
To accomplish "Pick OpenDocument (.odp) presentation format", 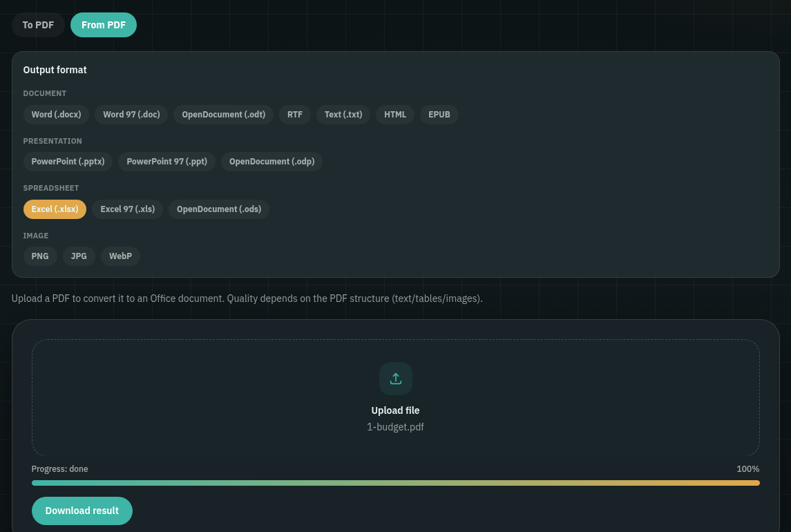I will [x=272, y=162].
